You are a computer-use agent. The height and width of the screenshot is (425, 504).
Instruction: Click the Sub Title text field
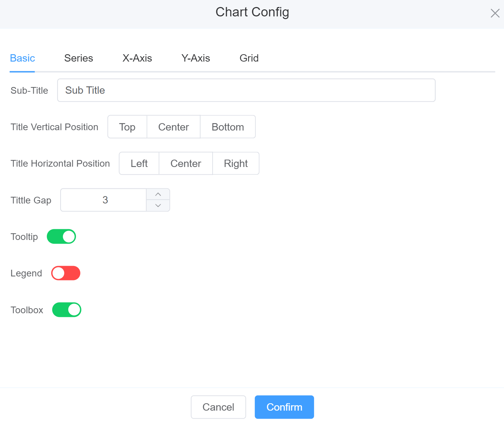coord(246,90)
